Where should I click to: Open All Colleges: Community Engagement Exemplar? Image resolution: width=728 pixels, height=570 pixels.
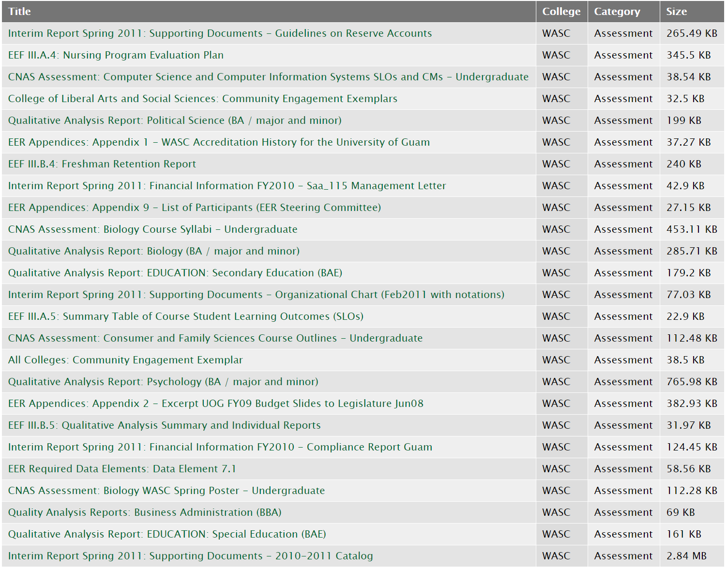coord(125,360)
